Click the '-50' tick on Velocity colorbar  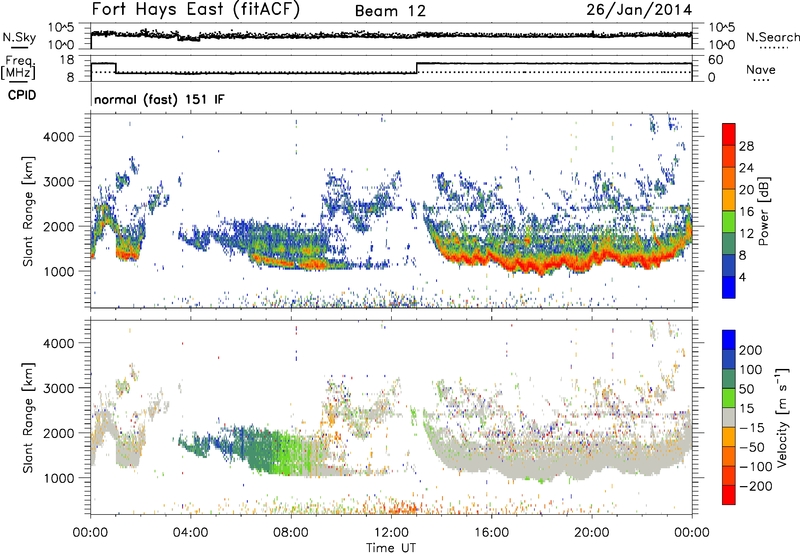coord(752,447)
